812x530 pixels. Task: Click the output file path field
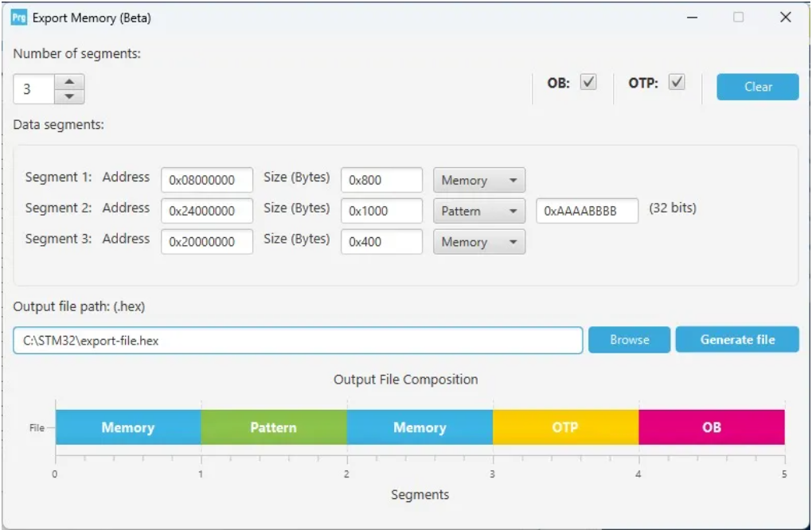coord(298,340)
